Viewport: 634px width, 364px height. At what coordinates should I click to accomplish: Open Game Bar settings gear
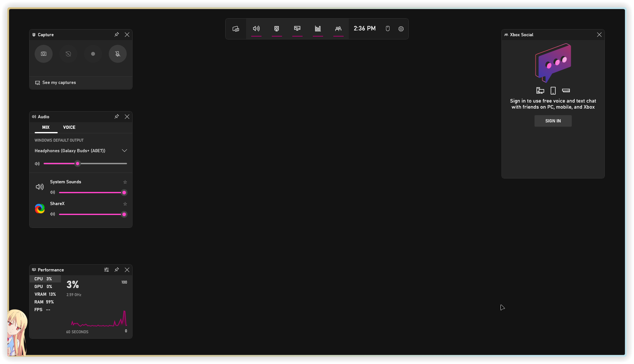[401, 29]
